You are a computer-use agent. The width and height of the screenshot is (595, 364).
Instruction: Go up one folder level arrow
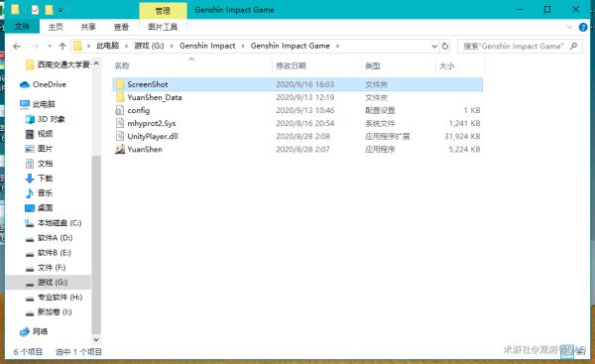tap(62, 47)
